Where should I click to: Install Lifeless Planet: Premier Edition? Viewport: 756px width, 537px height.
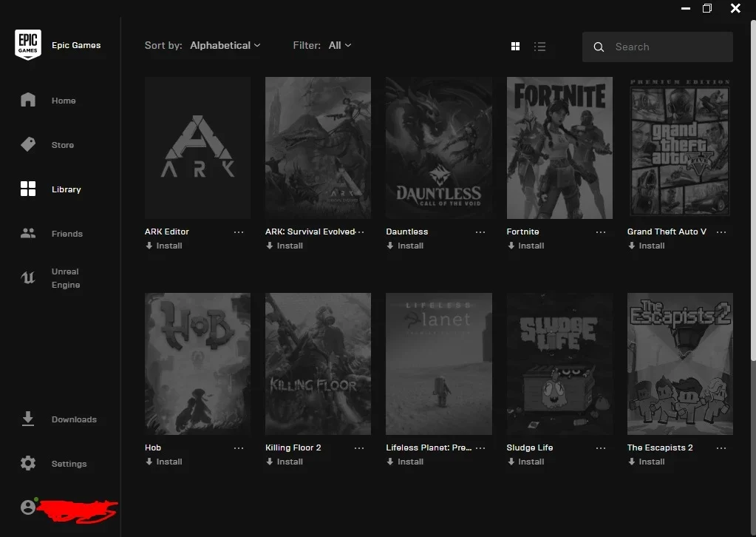coord(405,462)
